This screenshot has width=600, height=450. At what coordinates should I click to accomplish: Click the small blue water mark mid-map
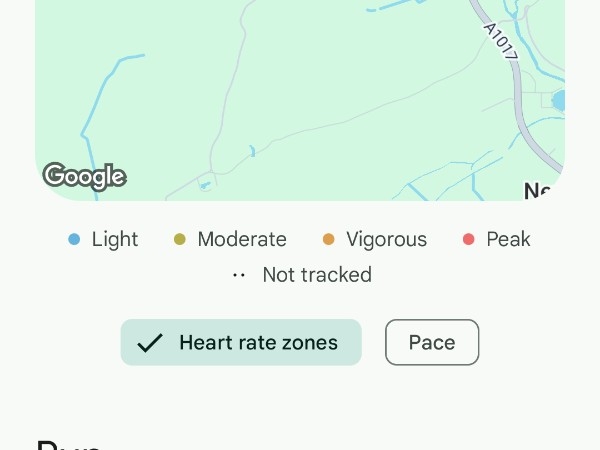point(252,151)
